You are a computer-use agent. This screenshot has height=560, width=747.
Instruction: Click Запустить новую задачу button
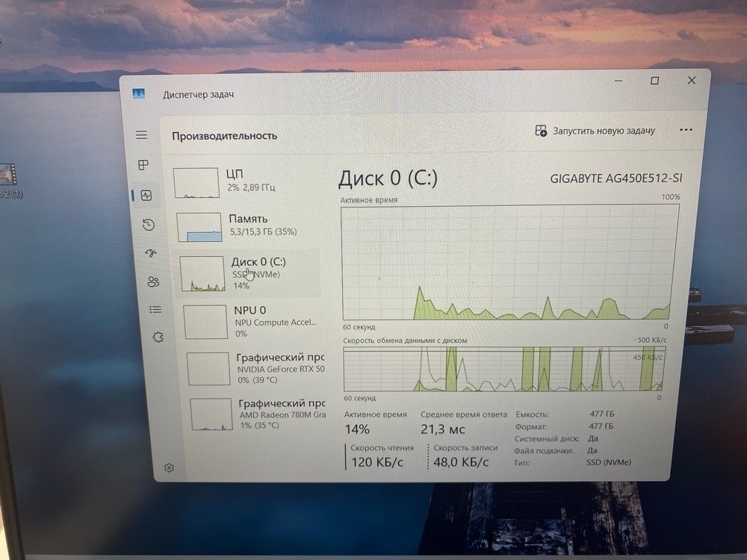click(x=595, y=131)
